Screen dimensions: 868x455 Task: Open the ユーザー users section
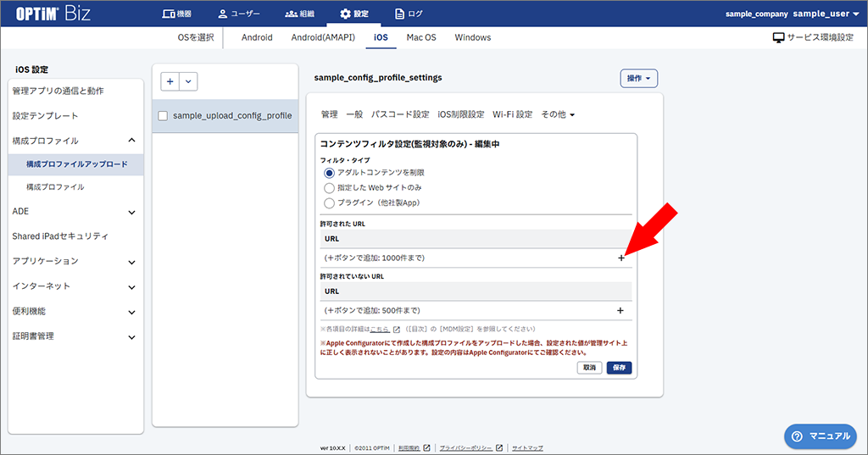(x=238, y=14)
